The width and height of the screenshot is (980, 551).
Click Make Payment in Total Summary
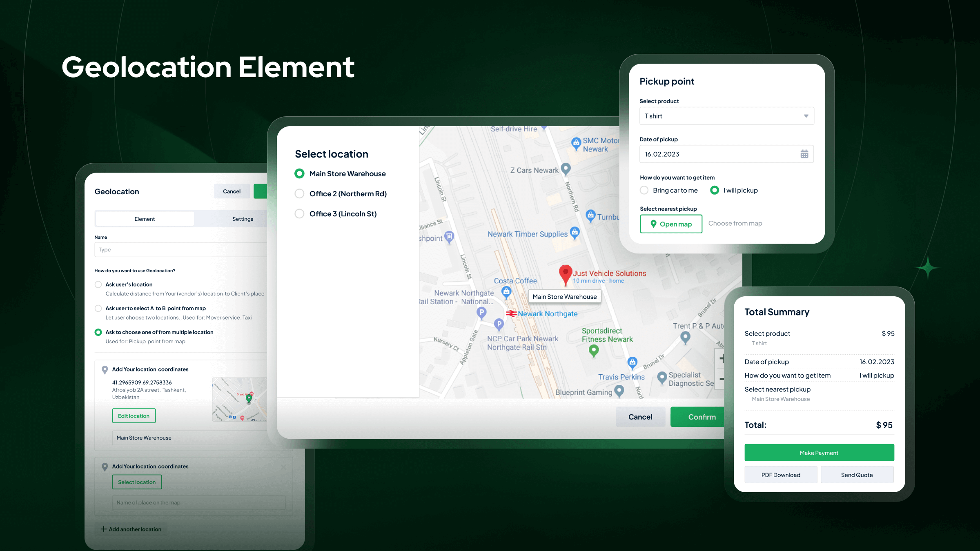coord(819,453)
